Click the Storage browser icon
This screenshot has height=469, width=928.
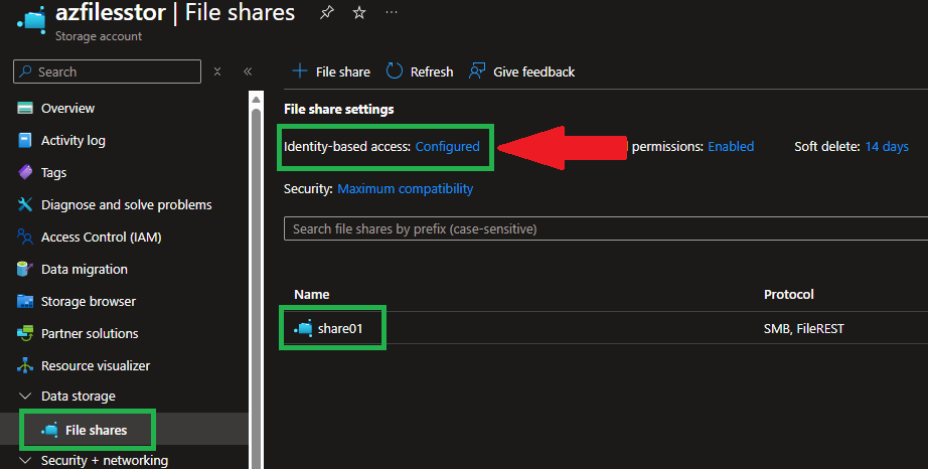pos(26,301)
